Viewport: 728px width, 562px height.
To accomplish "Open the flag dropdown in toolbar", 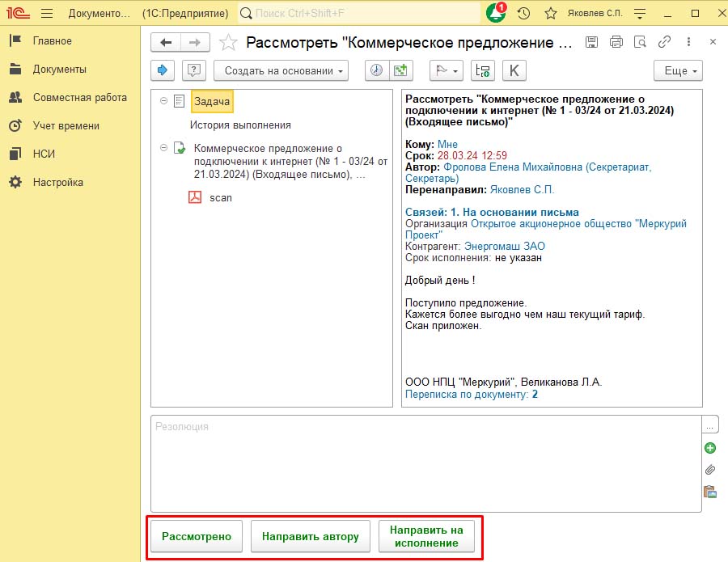I will [446, 70].
